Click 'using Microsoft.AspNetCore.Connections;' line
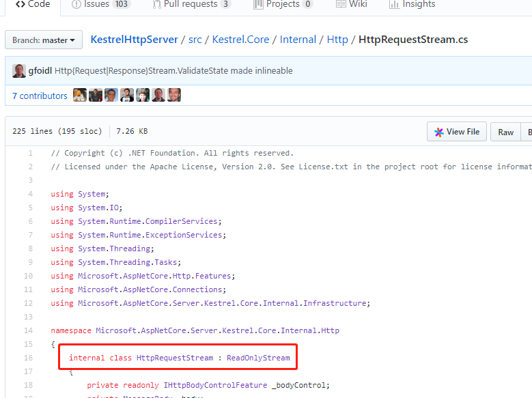 click(x=139, y=289)
